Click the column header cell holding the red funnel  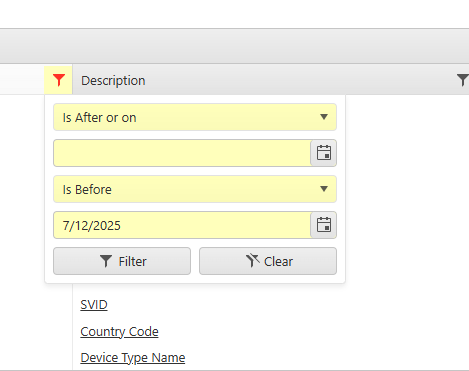coord(36,80)
